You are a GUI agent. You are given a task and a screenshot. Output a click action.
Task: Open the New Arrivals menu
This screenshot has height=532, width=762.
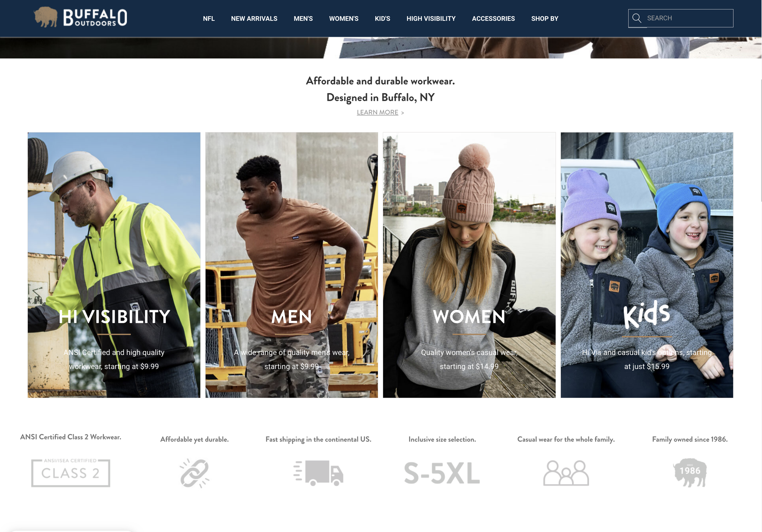(x=254, y=19)
